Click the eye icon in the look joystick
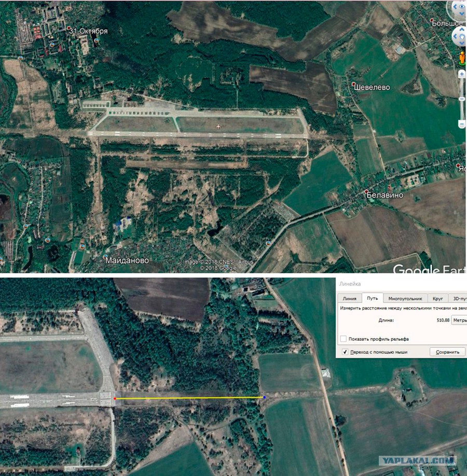 pyautogui.click(x=462, y=6)
